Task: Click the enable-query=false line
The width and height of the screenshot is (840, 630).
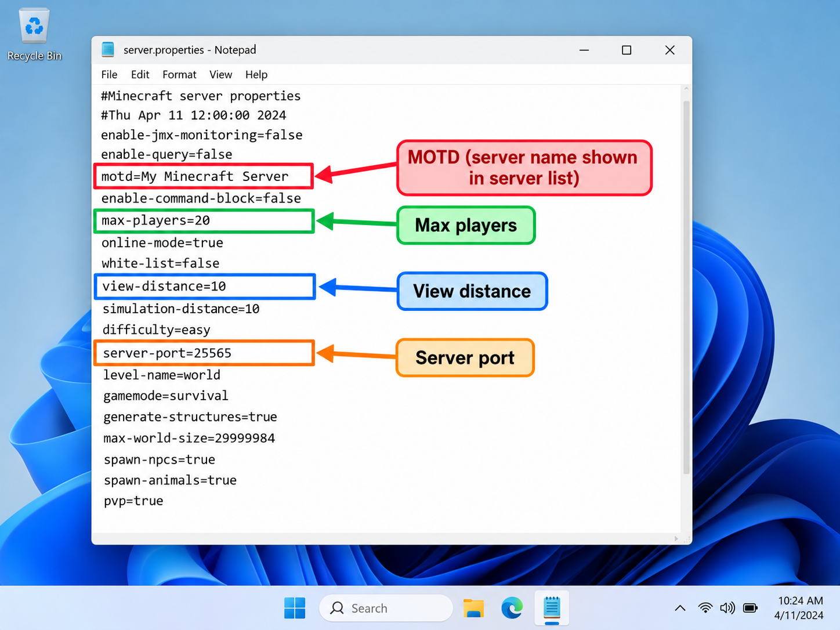Action: click(166, 154)
